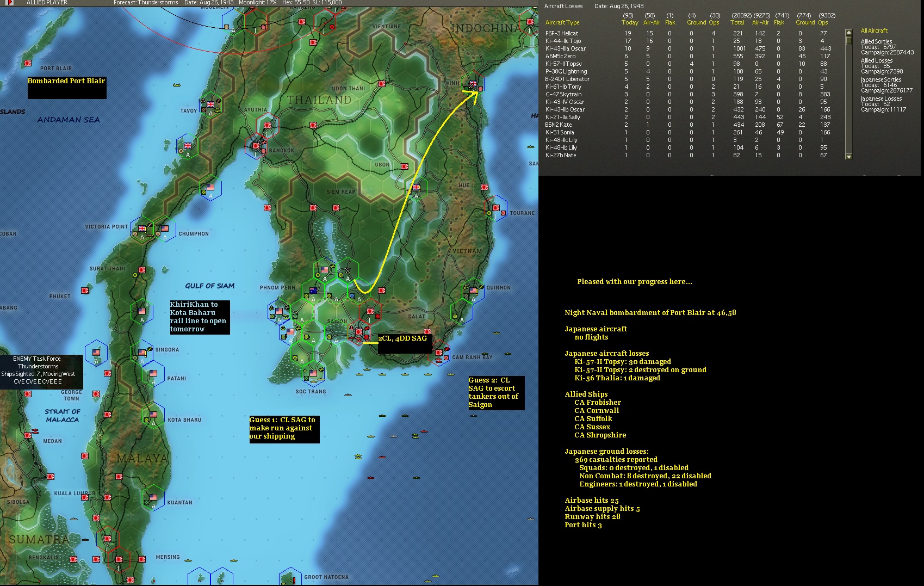924x586 pixels.
Task: Select the Japanese base flag at Port Blair
Action: pos(28,63)
